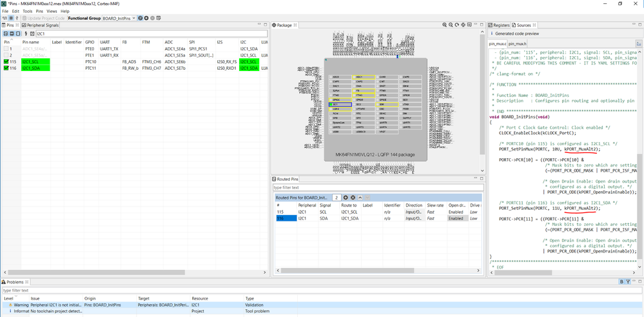Screen dimensions: 644x317
Task: Open Slew rate cell for row 116
Action: (x=436, y=218)
